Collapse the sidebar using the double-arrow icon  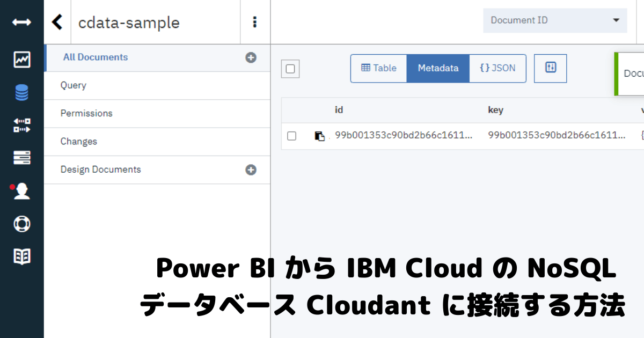coord(21,22)
